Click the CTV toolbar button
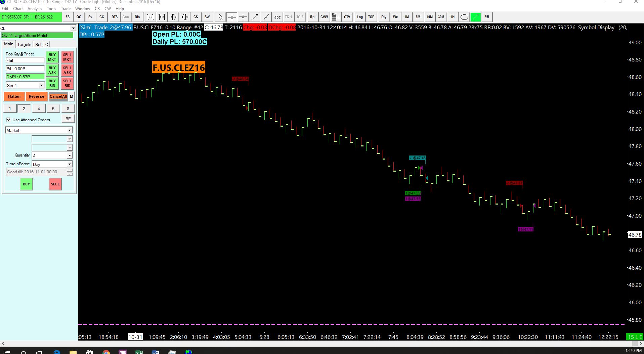 tap(347, 17)
